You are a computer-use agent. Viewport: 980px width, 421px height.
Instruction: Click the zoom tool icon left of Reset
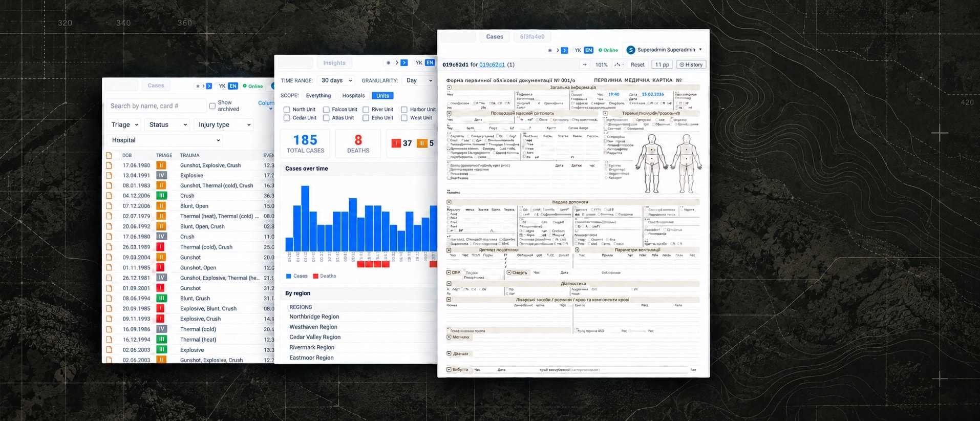617,65
